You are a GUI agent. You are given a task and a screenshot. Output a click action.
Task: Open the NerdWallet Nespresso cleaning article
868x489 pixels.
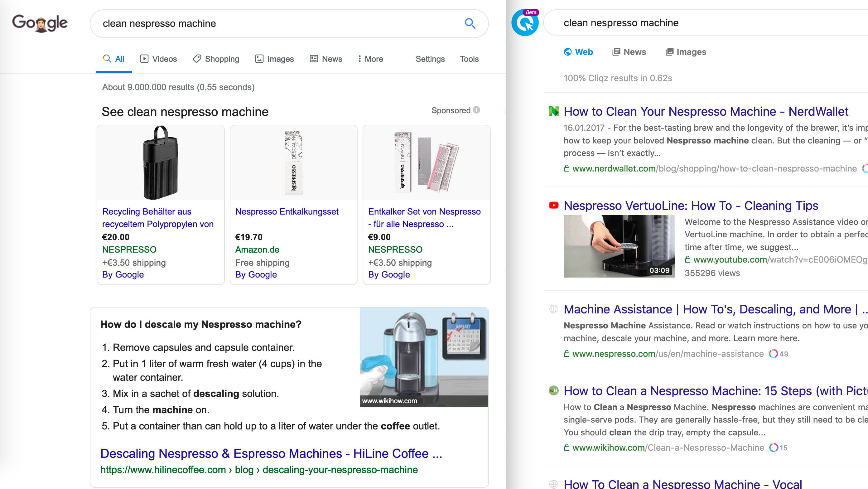click(x=706, y=112)
